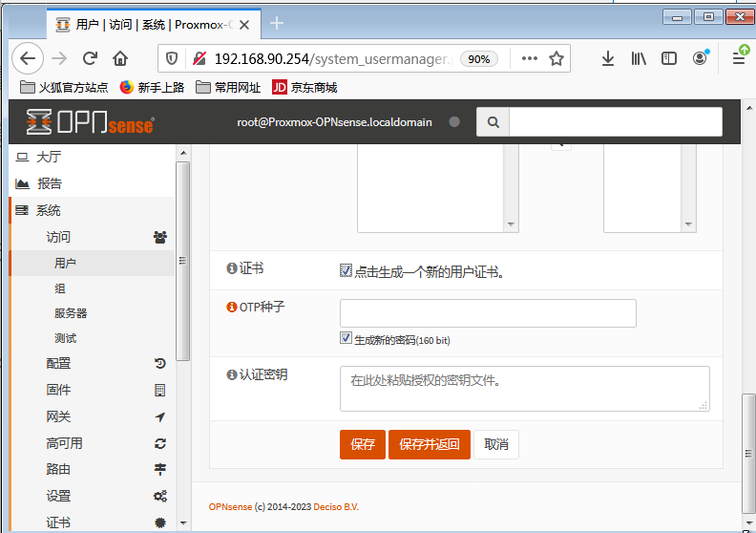This screenshot has height=533, width=756.
Task: Click the search magnifier icon in header
Action: coord(493,122)
